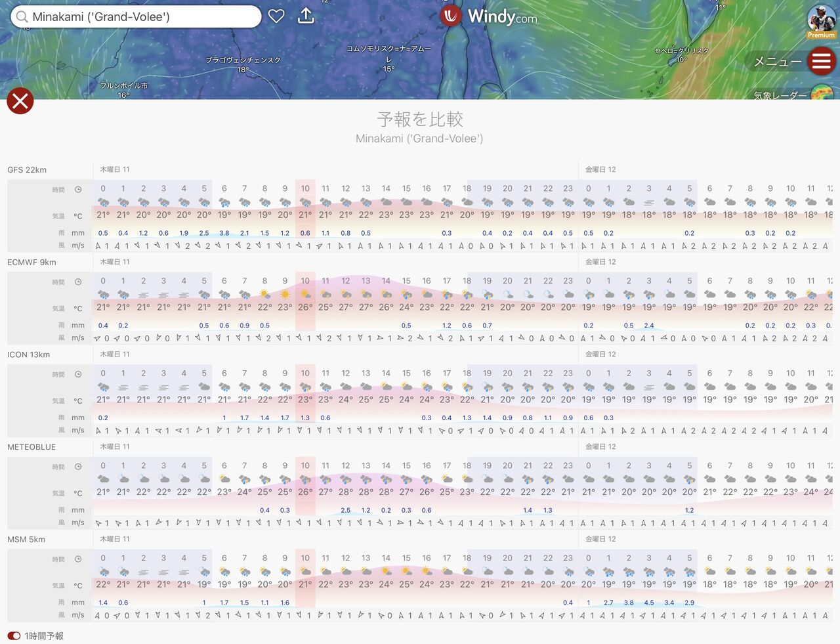The image size is (840, 644).
Task: Select MSM hour 10 highlighted column
Action: (305, 585)
